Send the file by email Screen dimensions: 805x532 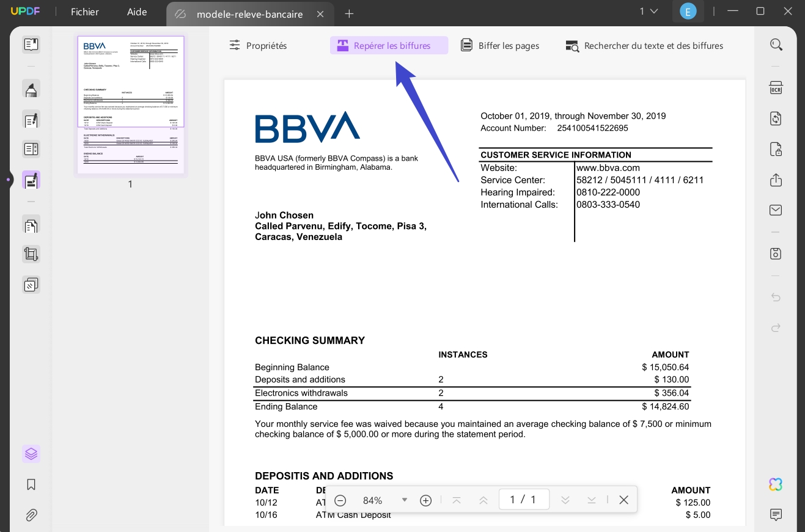[x=776, y=210]
